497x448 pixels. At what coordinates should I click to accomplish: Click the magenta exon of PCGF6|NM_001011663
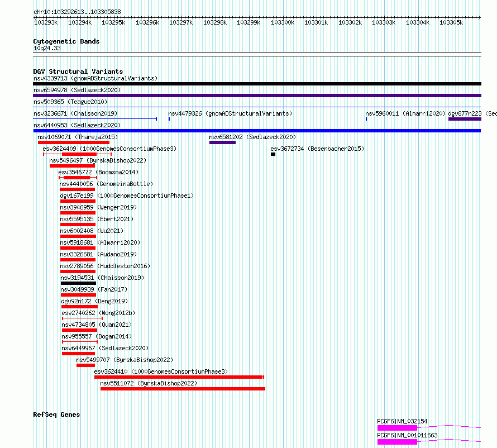coord(397,442)
